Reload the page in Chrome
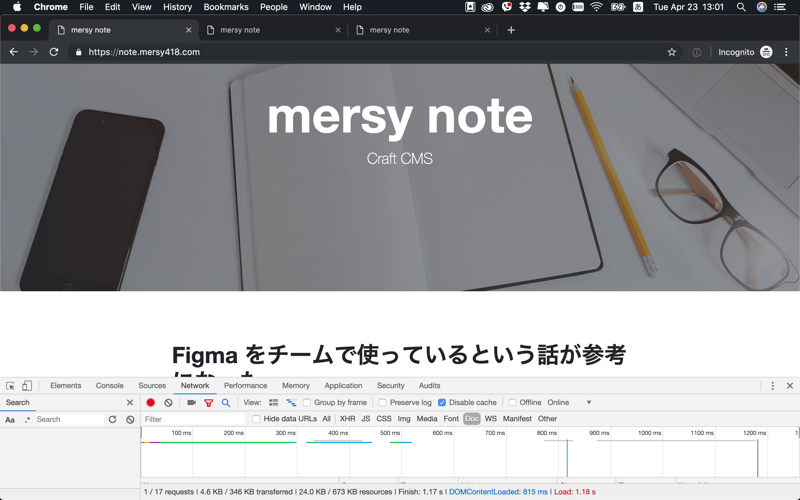 pos(54,52)
